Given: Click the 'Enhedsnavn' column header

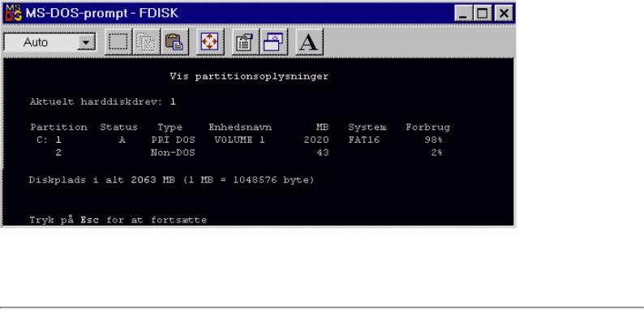Looking at the screenshot, I should click(x=240, y=127).
